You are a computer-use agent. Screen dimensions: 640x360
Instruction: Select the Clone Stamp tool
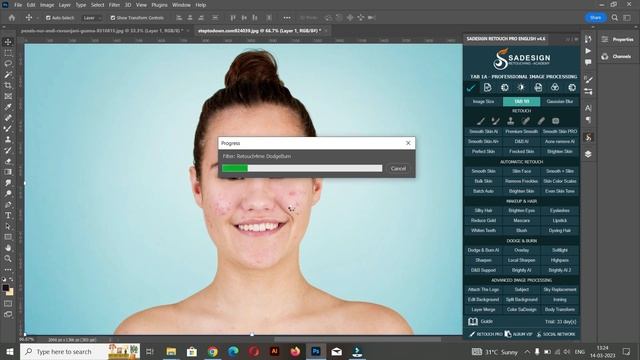point(8,140)
